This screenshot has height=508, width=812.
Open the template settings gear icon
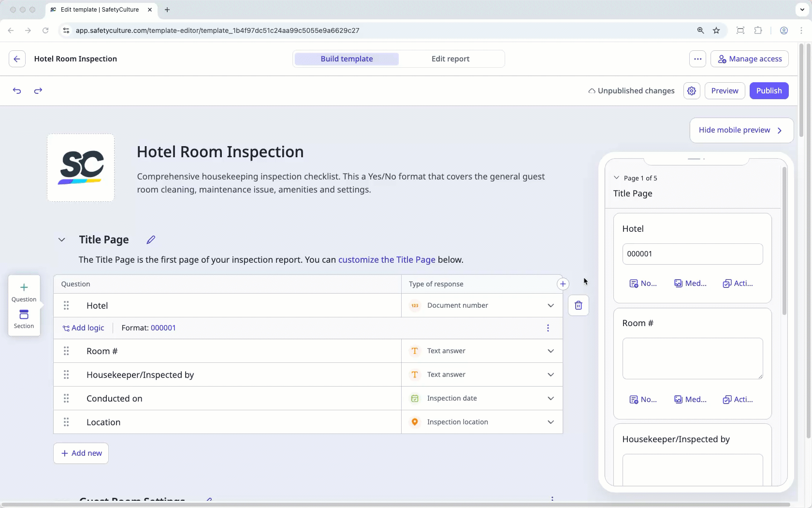(x=692, y=91)
